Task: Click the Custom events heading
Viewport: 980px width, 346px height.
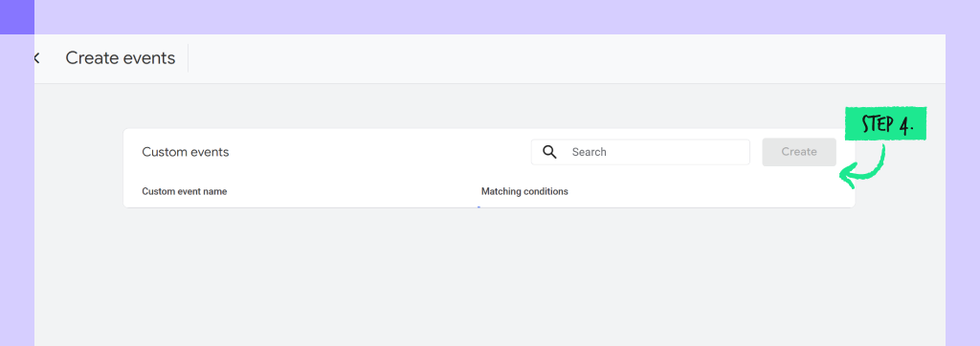Action: 186,152
